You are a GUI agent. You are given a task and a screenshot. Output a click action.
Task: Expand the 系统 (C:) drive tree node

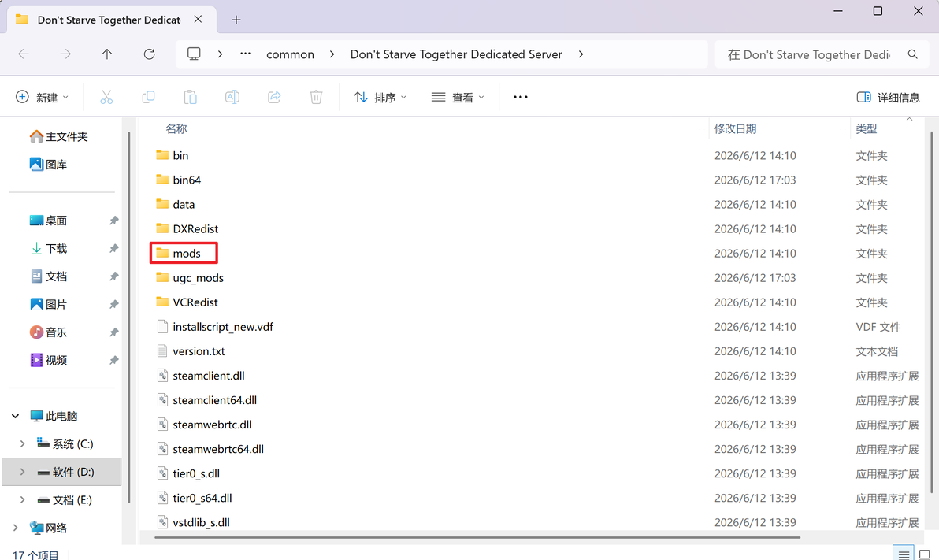click(x=22, y=443)
